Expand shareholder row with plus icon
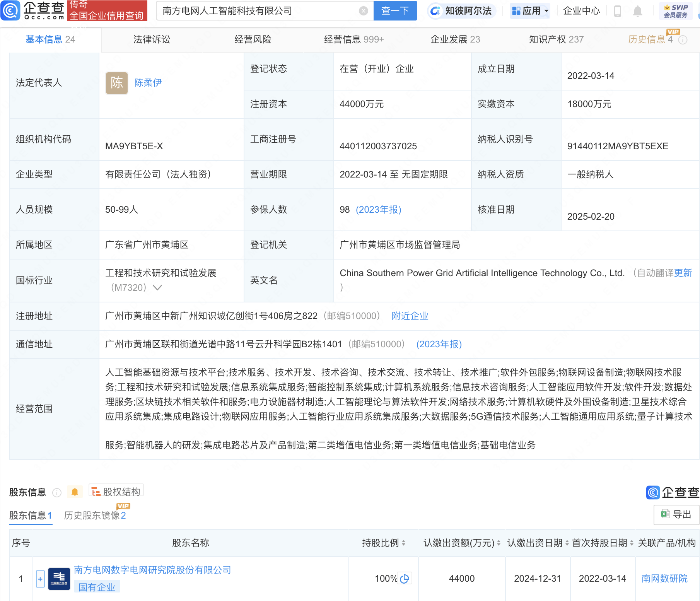The image size is (700, 601). 40,579
